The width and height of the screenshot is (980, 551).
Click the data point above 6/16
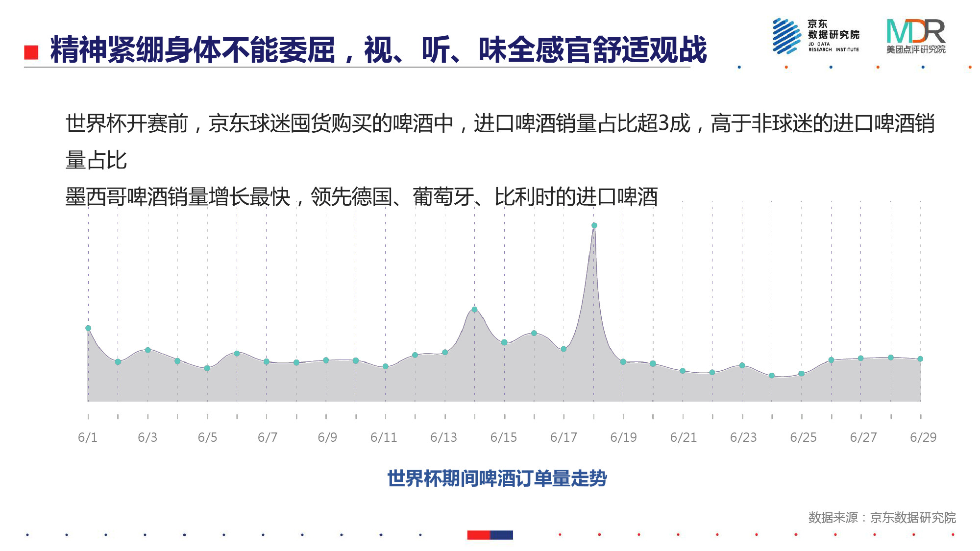[534, 333]
